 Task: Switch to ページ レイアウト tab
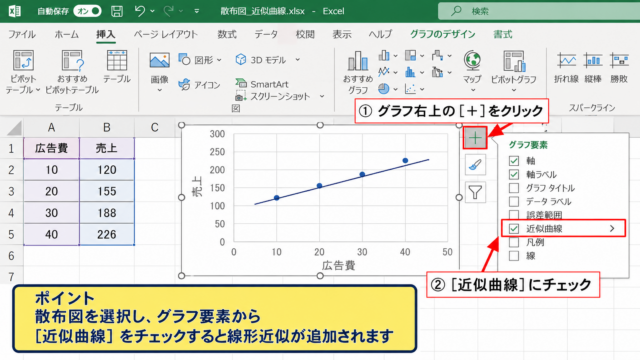tap(166, 34)
